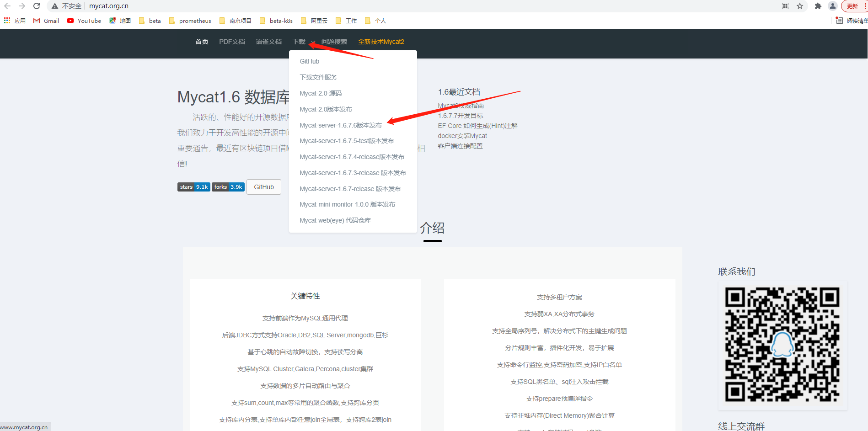Click the 1.6最近文档 heading

(459, 92)
